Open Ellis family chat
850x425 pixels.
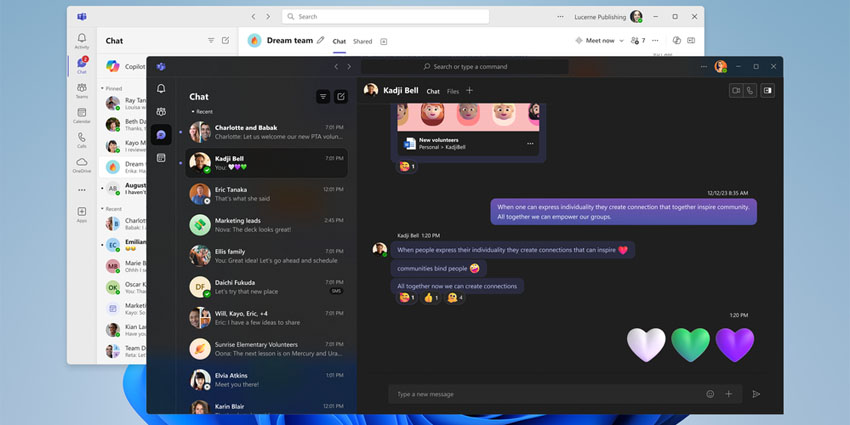pyautogui.click(x=266, y=256)
